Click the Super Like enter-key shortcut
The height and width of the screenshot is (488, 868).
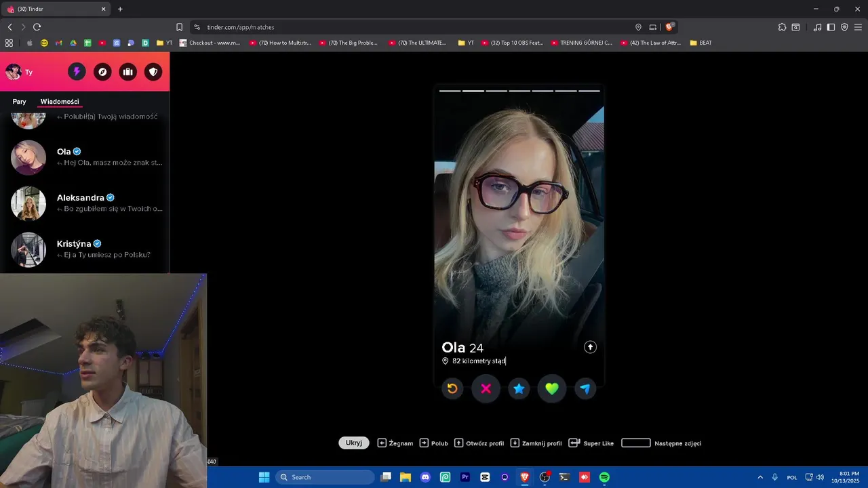point(591,443)
